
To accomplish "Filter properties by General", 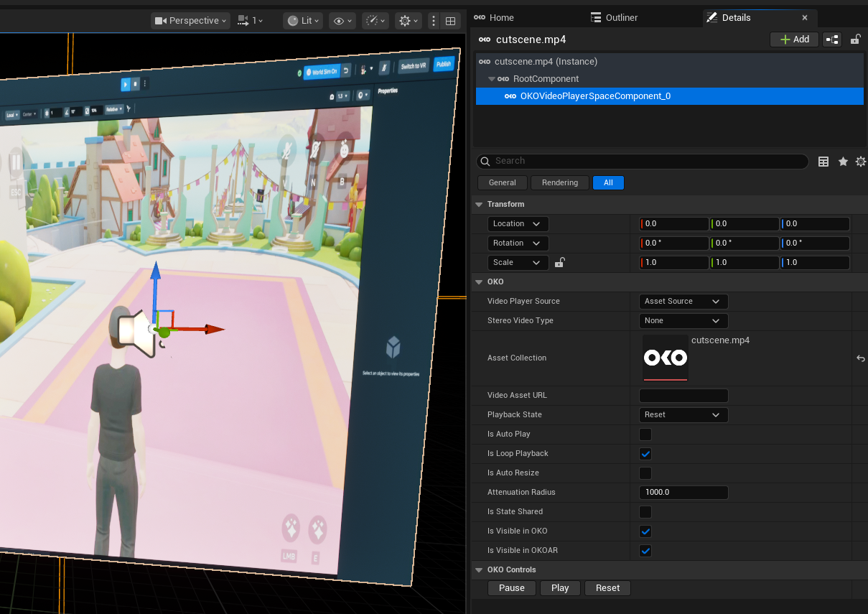I will [503, 183].
